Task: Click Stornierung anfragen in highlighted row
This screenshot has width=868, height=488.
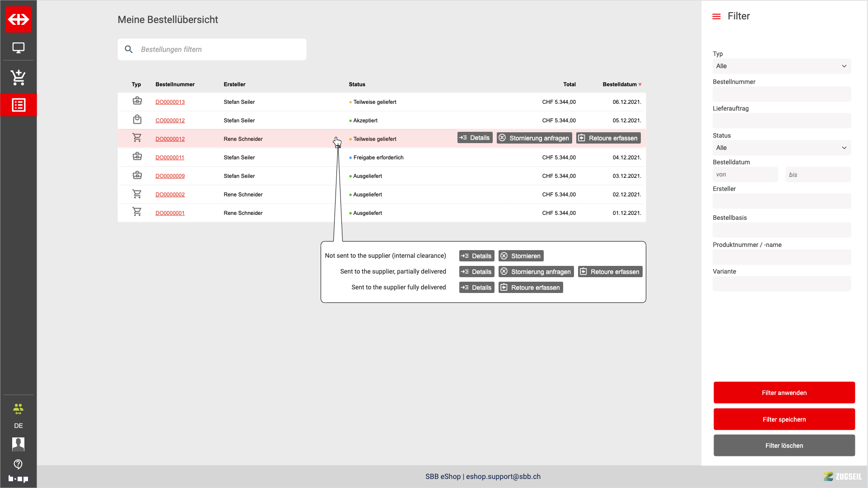Action: 534,138
